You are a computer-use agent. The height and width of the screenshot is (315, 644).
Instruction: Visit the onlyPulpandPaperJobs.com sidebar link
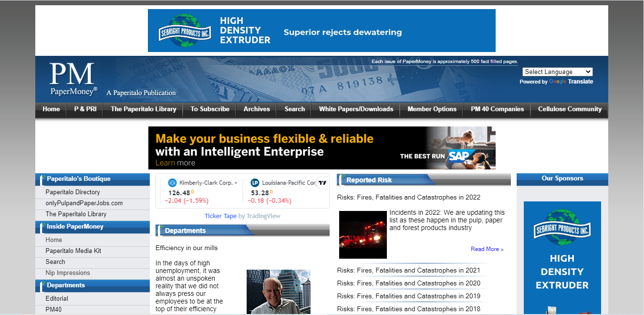pos(84,203)
